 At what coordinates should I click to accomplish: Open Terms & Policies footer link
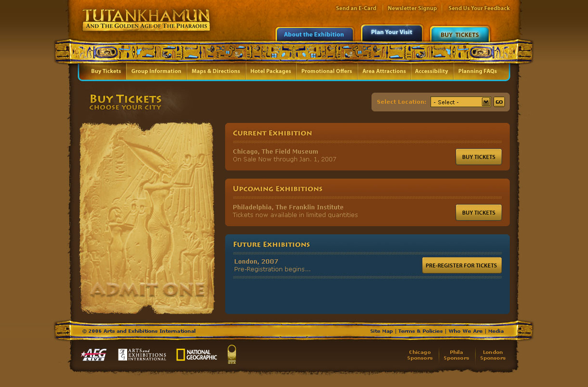[x=420, y=331]
